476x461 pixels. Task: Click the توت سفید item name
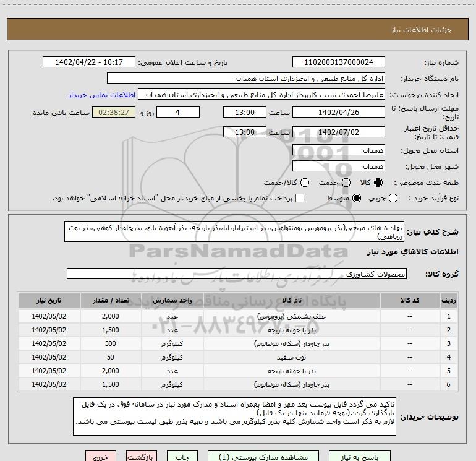[291, 358]
